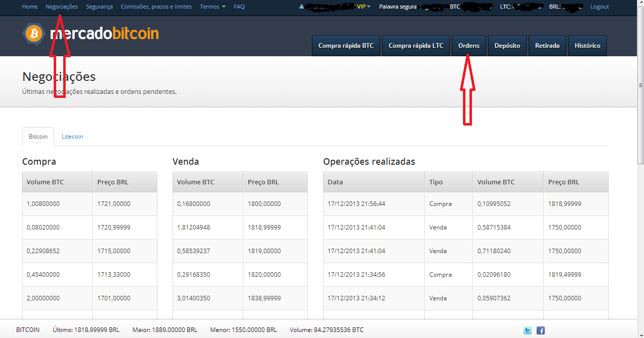Open the Segurança page
The width and height of the screenshot is (644, 338).
[99, 7]
